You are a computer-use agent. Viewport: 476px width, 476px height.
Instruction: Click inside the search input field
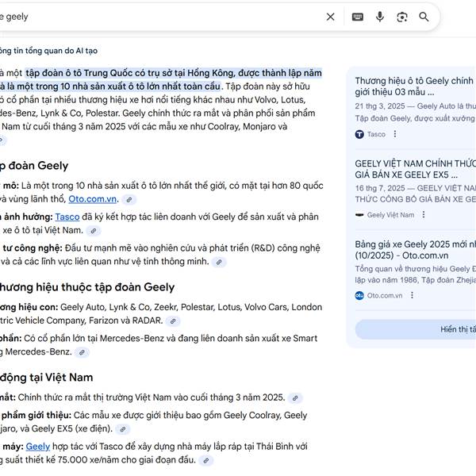pos(159,17)
